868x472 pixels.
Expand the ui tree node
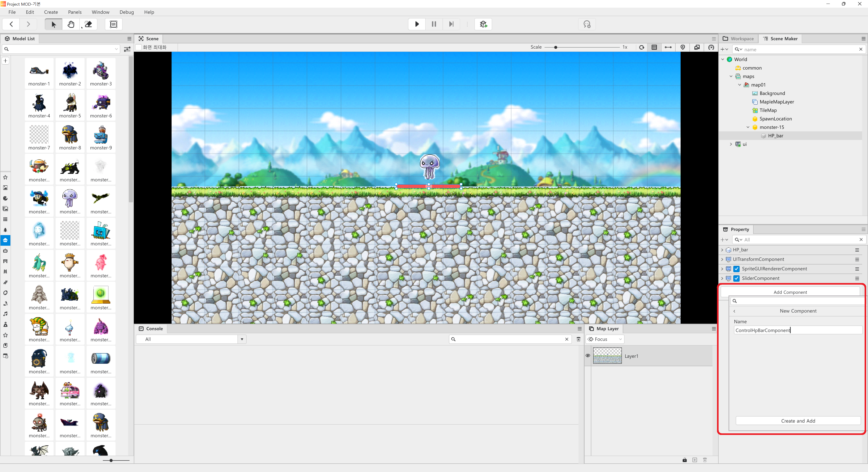coord(731,144)
